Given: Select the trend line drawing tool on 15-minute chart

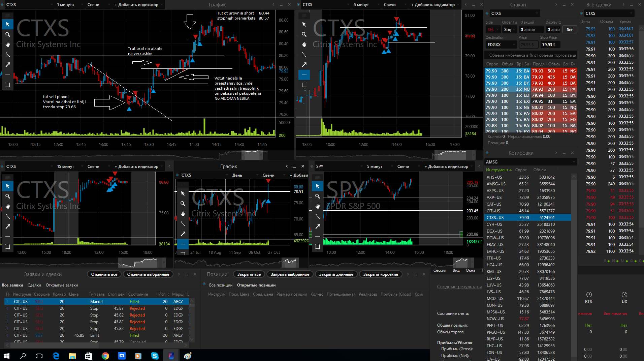Looking at the screenshot, I should (x=8, y=216).
